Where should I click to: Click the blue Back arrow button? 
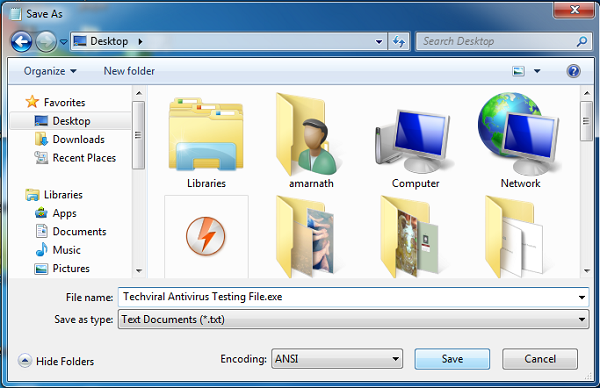(21, 41)
